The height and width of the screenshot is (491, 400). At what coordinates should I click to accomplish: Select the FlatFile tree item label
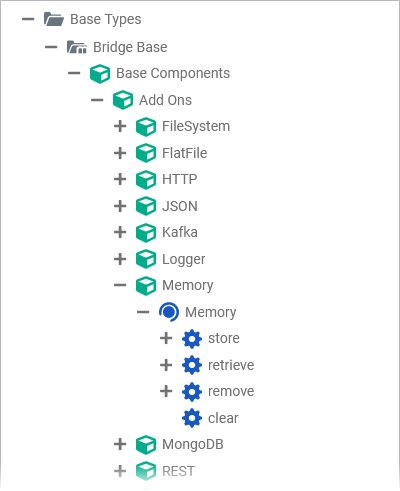[x=185, y=153]
